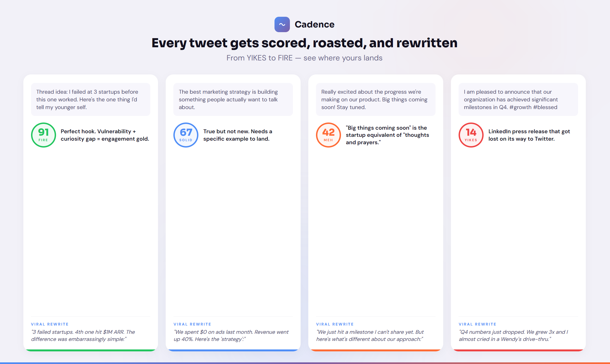Open the VIRAL REWRITE section on the FIRE card
Image resolution: width=610 pixels, height=364 pixels.
[50, 324]
